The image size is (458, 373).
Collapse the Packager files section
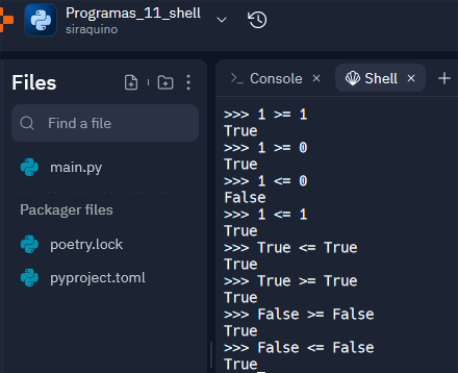click(x=66, y=210)
